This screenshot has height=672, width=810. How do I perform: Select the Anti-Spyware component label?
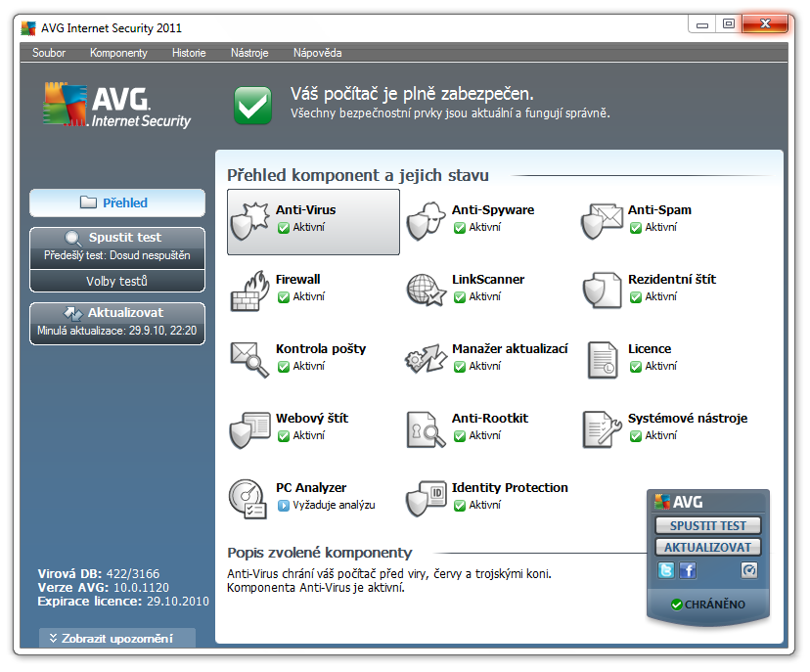point(493,209)
